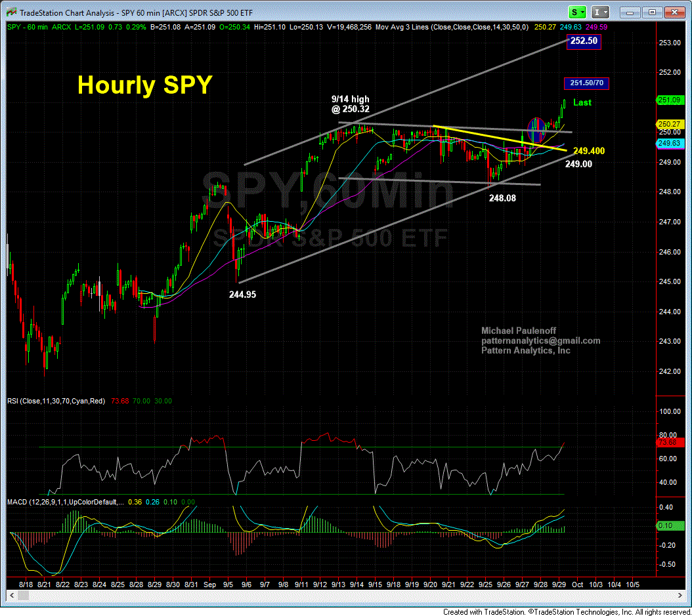Image resolution: width=692 pixels, height=616 pixels.
Task: Click the green 251.09 last-price axis tag
Action: pyautogui.click(x=670, y=100)
